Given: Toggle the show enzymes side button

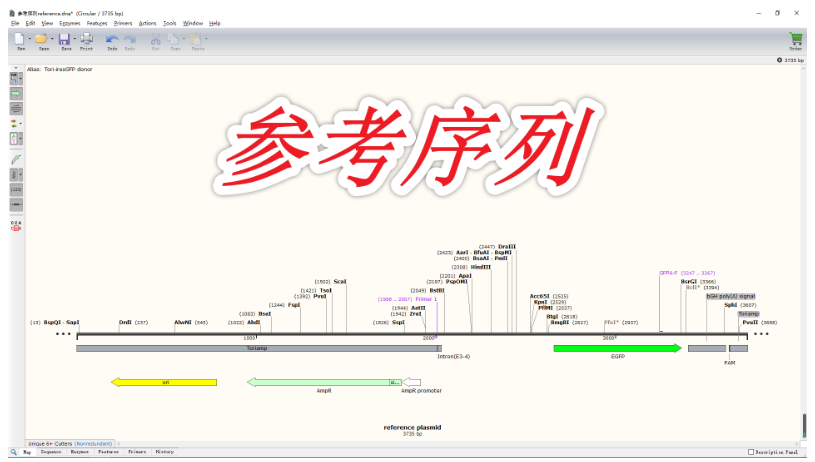Looking at the screenshot, I should (14, 78).
